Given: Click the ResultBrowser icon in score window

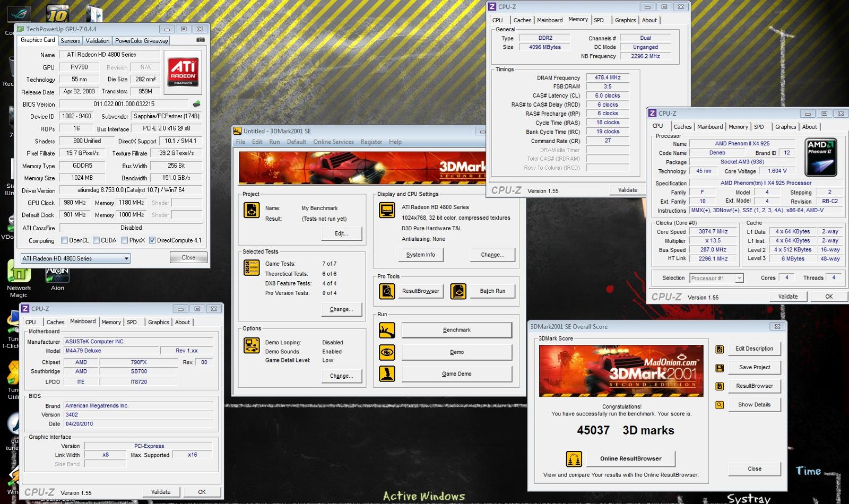Looking at the screenshot, I should (720, 386).
